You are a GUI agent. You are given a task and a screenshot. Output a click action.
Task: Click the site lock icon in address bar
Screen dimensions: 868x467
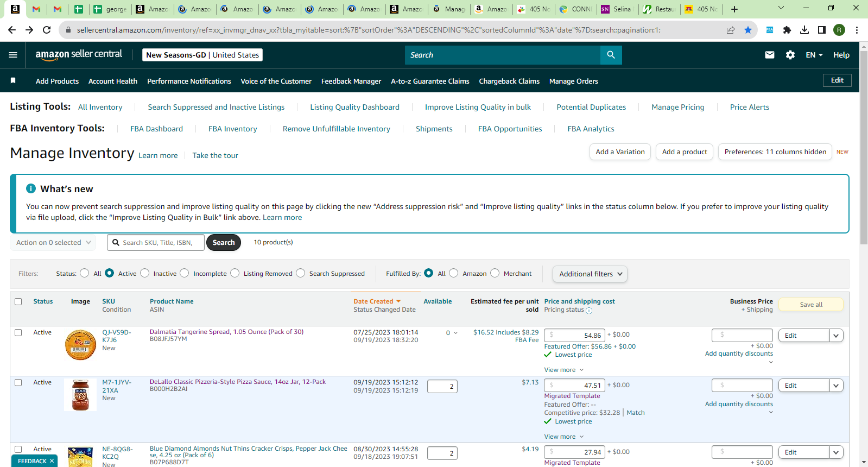click(68, 30)
